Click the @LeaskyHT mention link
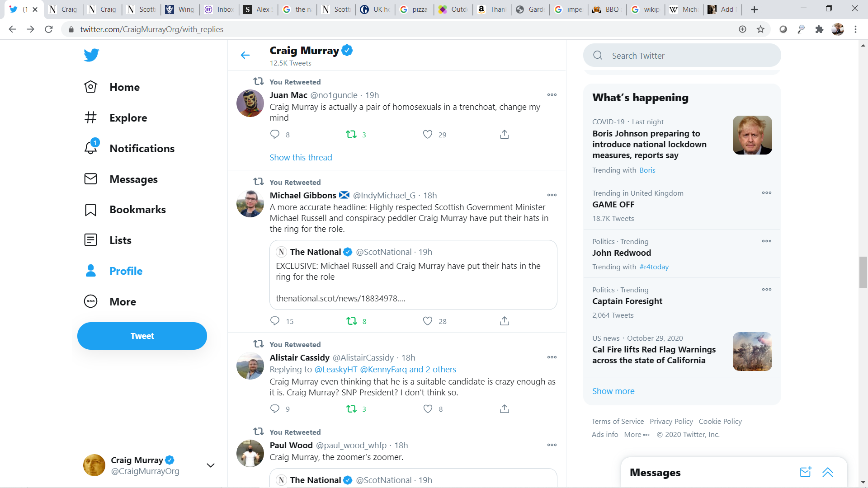Image resolution: width=868 pixels, height=488 pixels. (336, 369)
